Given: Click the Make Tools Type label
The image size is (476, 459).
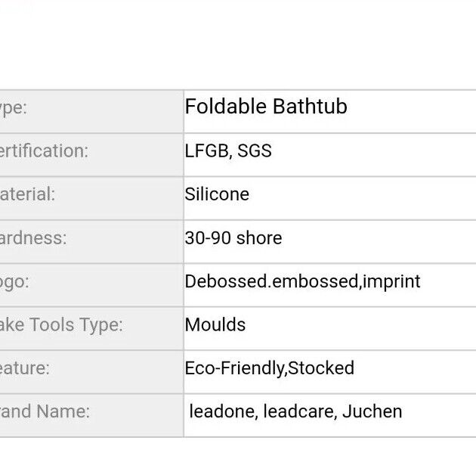Looking at the screenshot, I should pos(61,324).
